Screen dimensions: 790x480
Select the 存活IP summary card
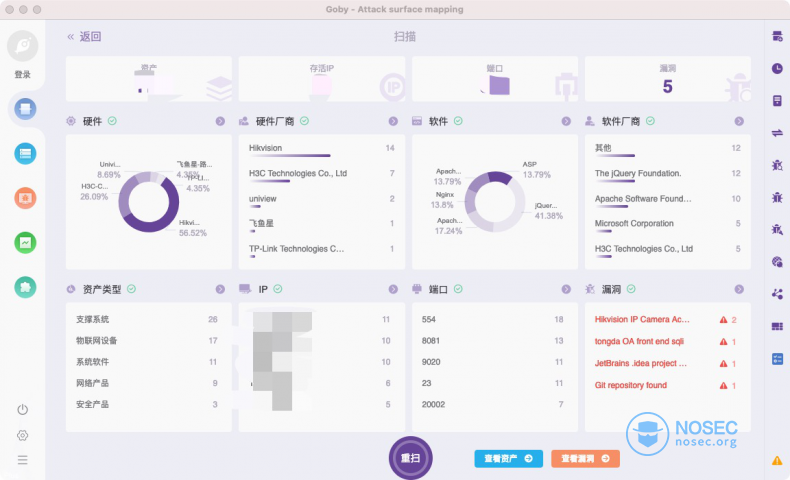point(321,79)
